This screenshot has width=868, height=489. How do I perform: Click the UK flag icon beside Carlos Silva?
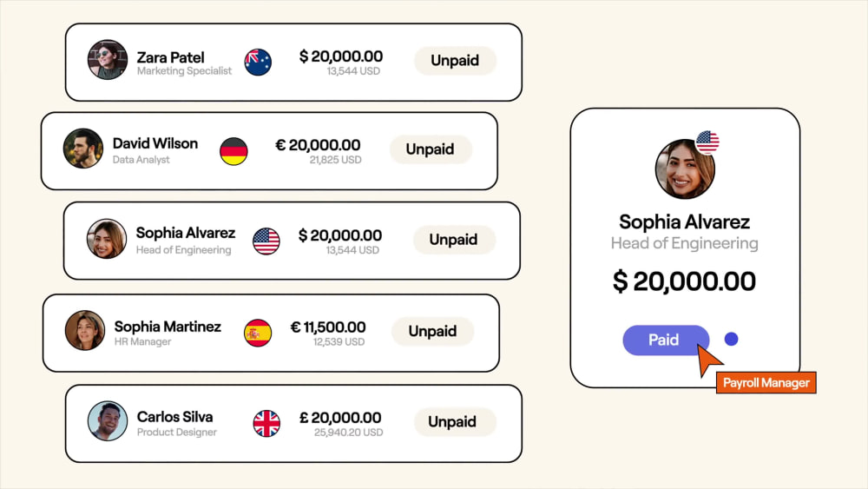click(x=266, y=424)
